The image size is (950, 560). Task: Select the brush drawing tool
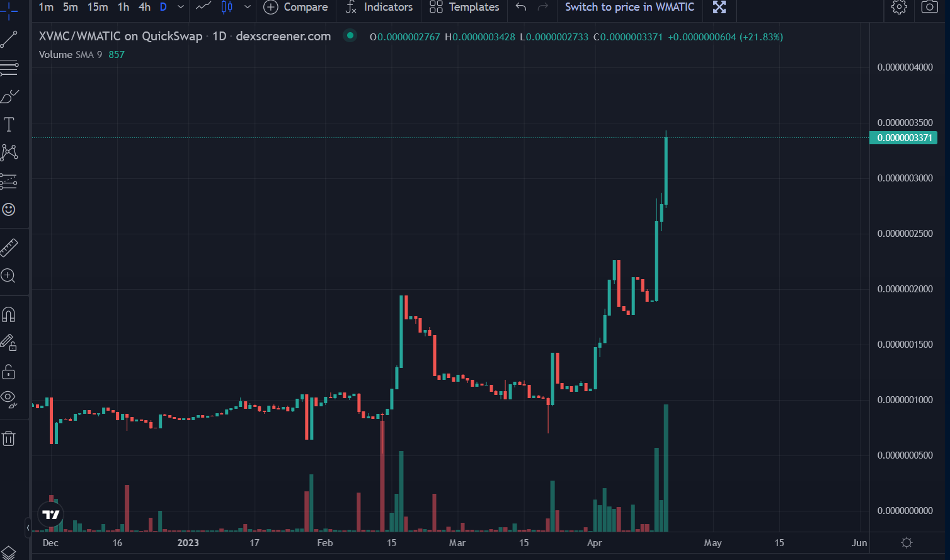[9, 96]
